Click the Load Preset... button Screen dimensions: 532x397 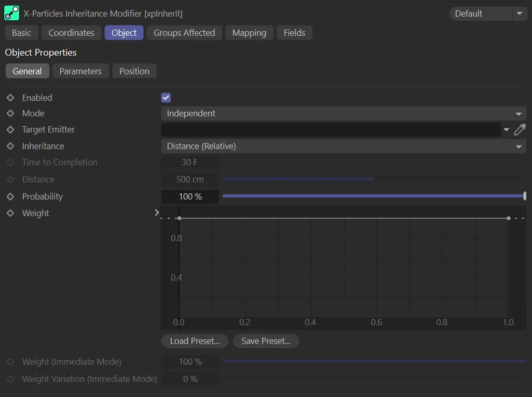(x=195, y=341)
